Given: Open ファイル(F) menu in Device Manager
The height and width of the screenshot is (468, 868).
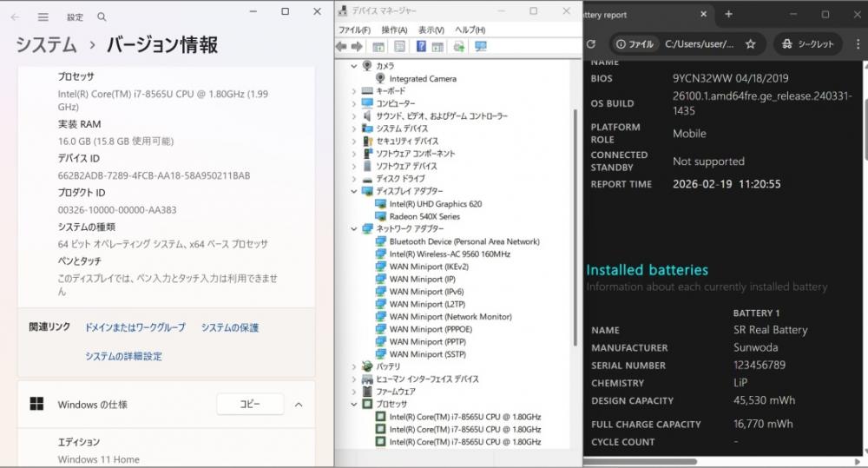Looking at the screenshot, I should [354, 30].
